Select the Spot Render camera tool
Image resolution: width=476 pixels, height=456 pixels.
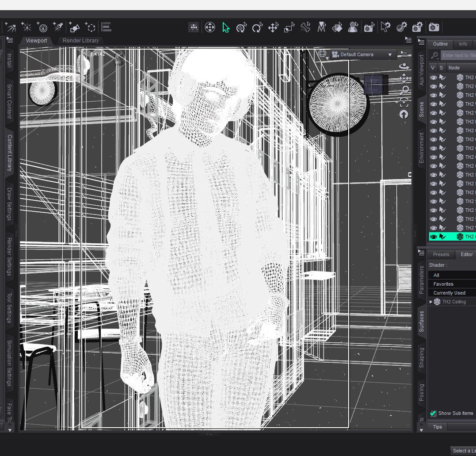[369, 27]
